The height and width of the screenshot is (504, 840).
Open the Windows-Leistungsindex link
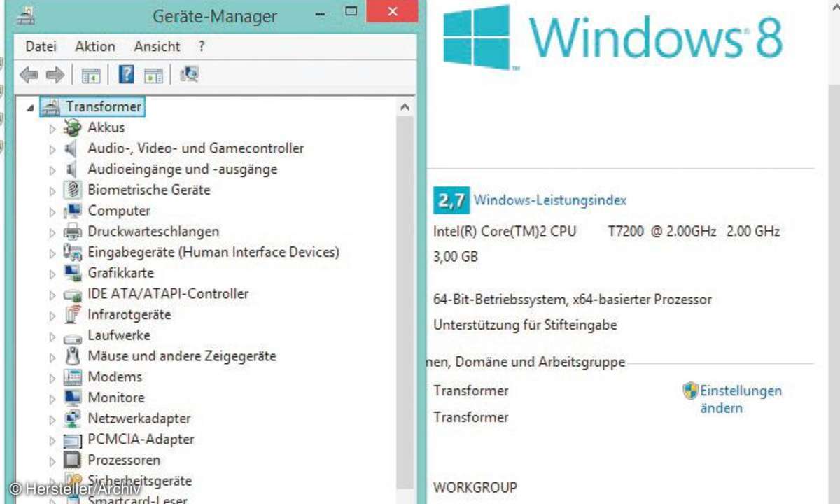coord(550,200)
